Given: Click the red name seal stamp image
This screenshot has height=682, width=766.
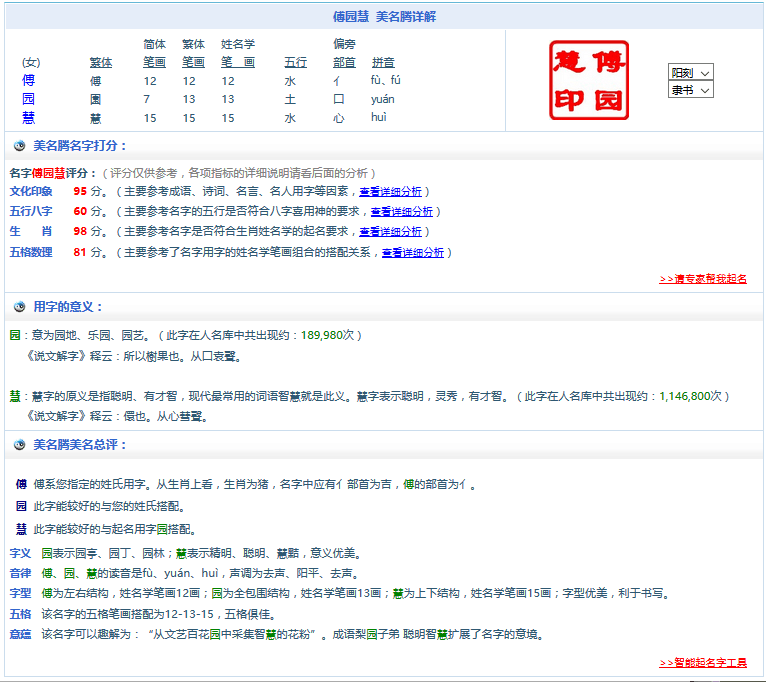Looking at the screenshot, I should tap(590, 80).
